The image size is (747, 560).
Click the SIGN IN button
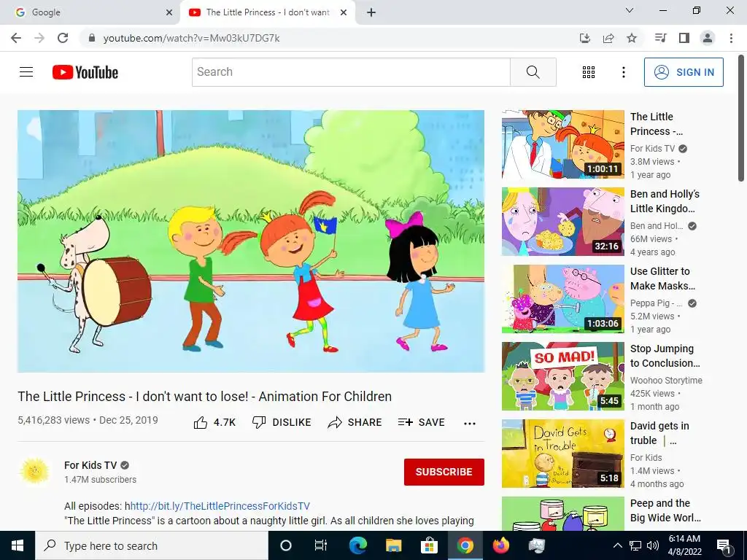click(684, 72)
